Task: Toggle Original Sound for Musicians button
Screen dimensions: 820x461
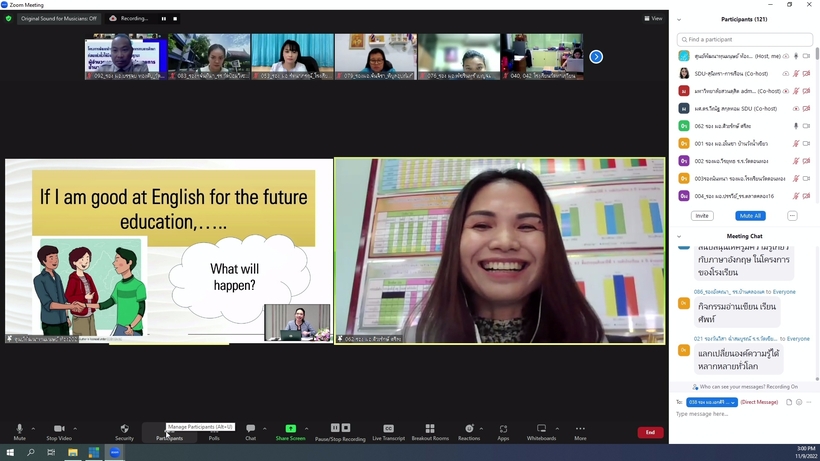Action: (59, 18)
